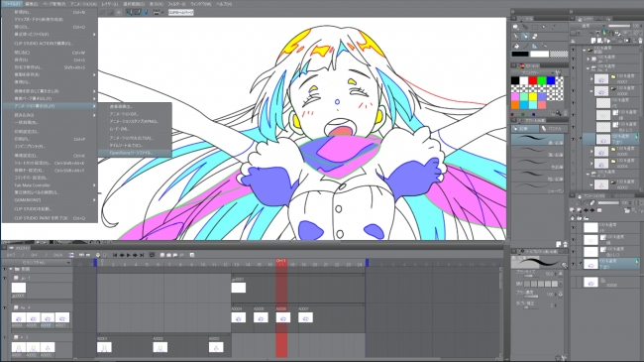Toggle visibility of top 動画 folder layer

pos(574,50)
